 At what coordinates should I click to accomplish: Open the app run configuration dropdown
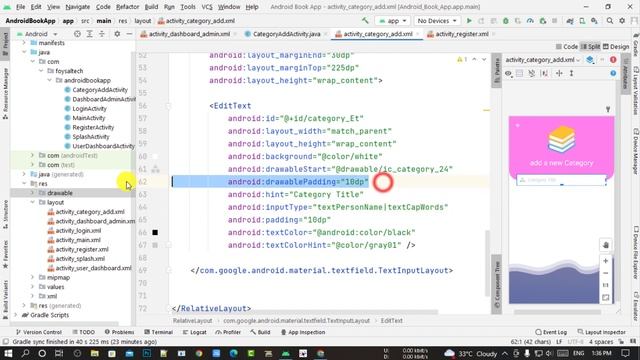(392, 21)
